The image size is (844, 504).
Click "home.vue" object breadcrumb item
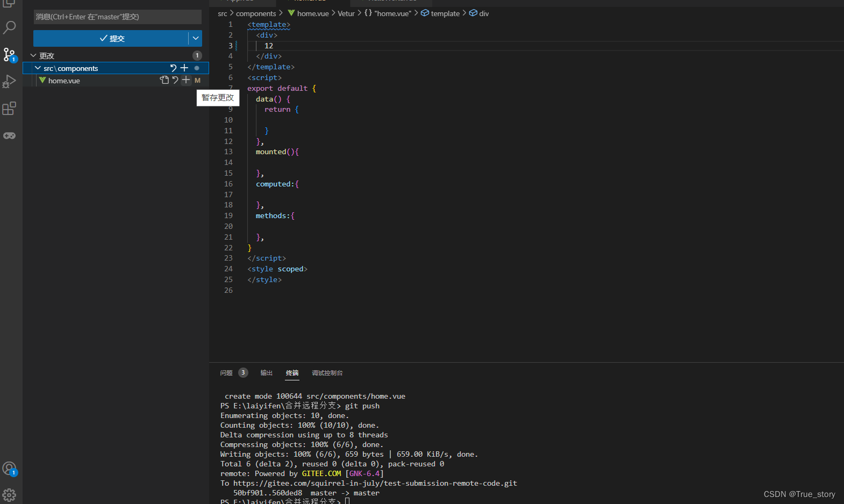click(388, 13)
